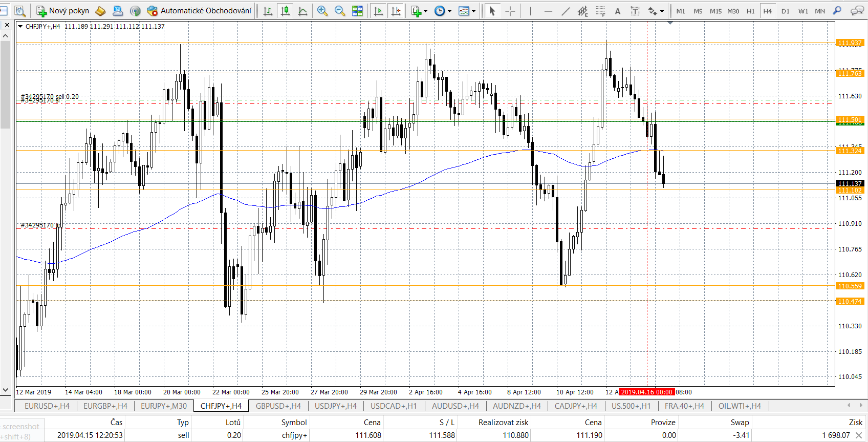This screenshot has width=868, height=442.
Task: Switch chart to candlestick style
Action: [285, 11]
